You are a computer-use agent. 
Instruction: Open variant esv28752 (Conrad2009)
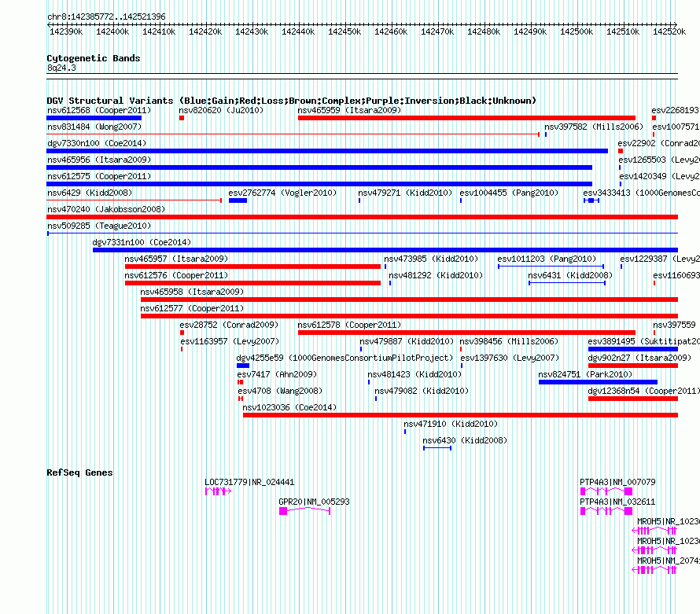(x=229, y=325)
